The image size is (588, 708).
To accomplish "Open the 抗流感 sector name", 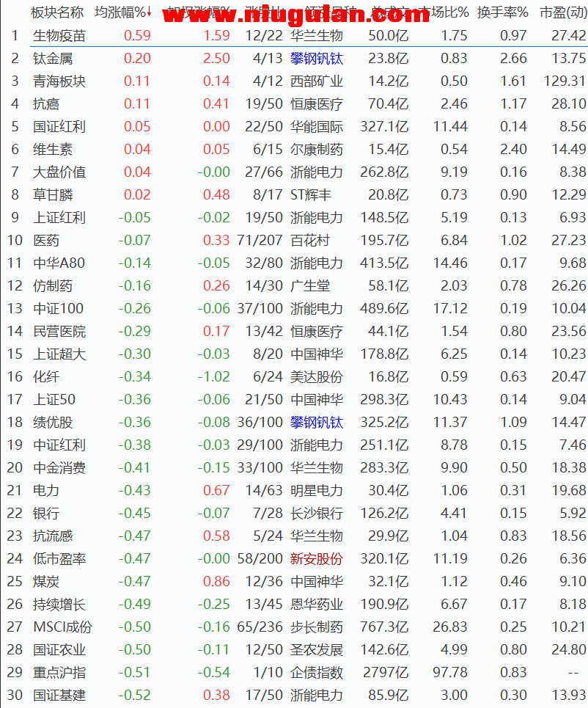I will click(x=53, y=536).
